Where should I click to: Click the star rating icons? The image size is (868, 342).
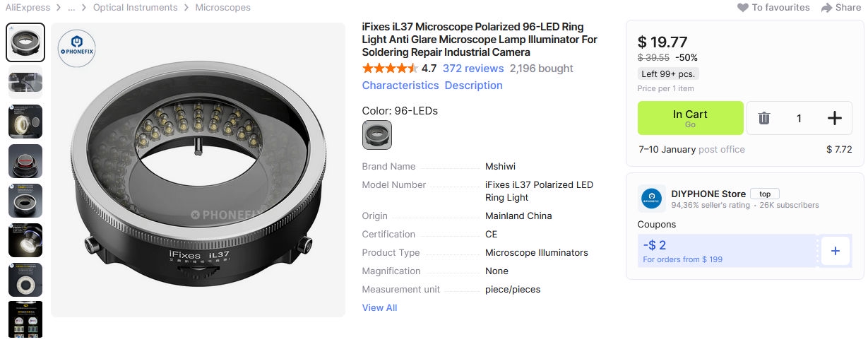point(390,69)
